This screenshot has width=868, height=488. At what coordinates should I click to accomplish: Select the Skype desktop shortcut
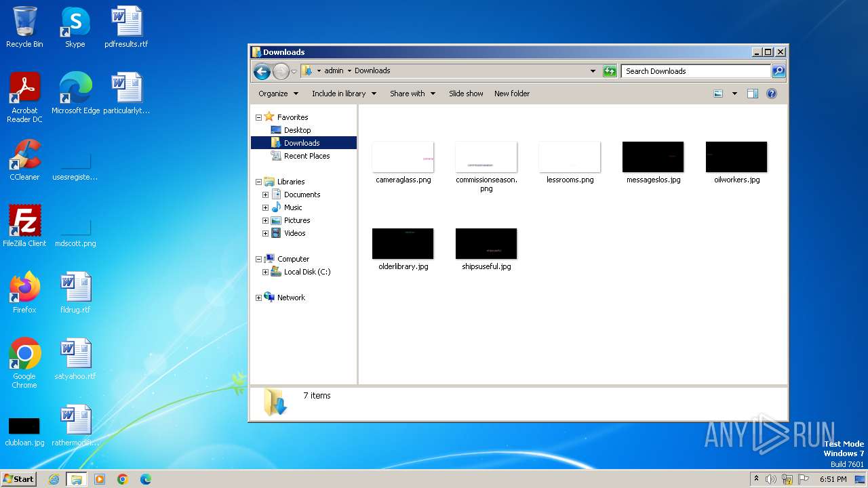75,28
